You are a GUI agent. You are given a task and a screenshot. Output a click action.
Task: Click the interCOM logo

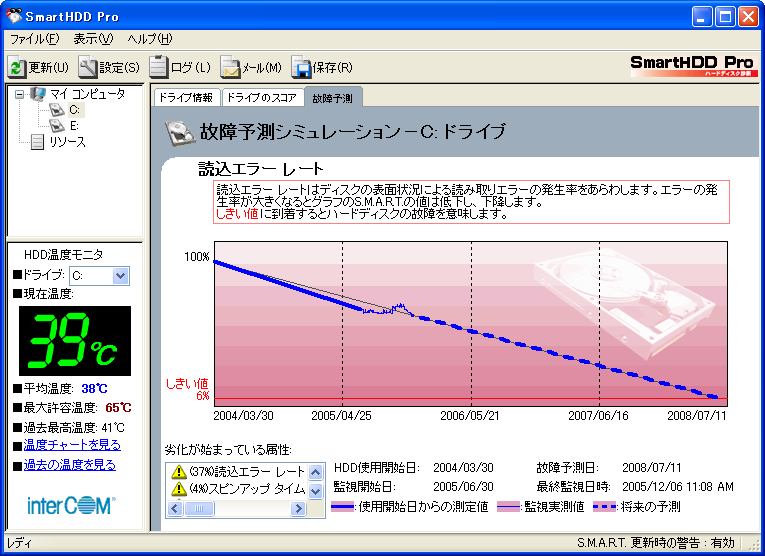tap(71, 506)
